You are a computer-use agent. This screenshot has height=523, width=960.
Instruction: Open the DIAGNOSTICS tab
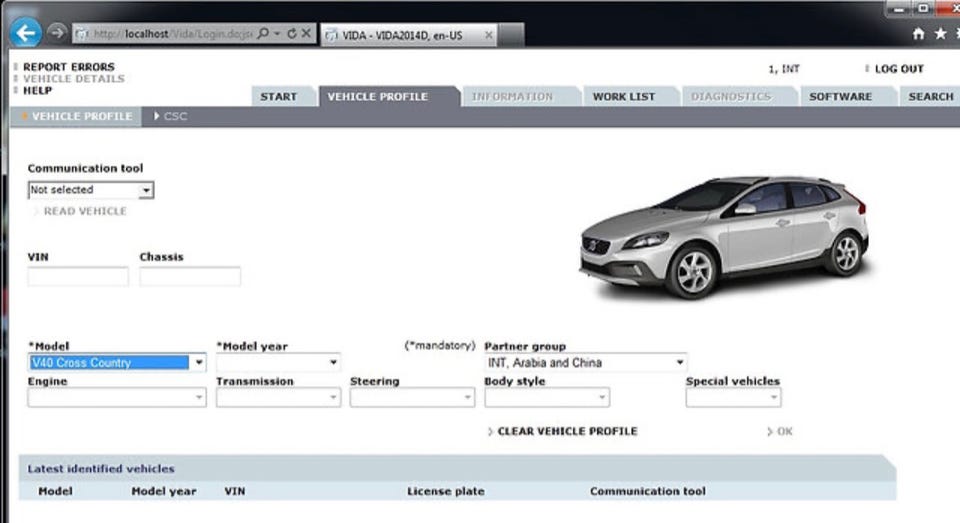[731, 97]
